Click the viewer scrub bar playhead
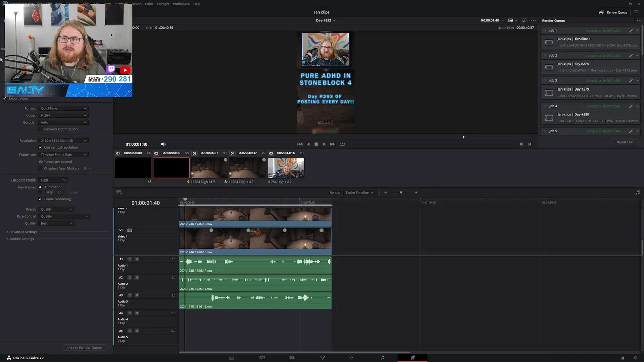This screenshot has height=362, width=644. 463,137
